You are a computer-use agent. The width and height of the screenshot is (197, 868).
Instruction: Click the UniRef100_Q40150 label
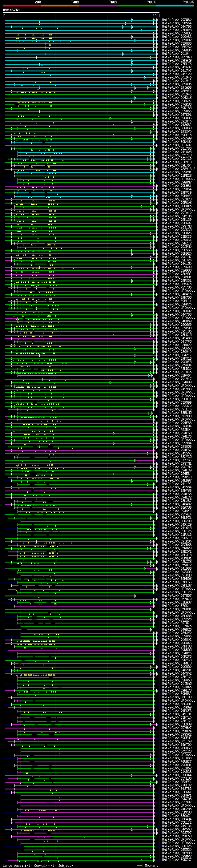(x=176, y=264)
